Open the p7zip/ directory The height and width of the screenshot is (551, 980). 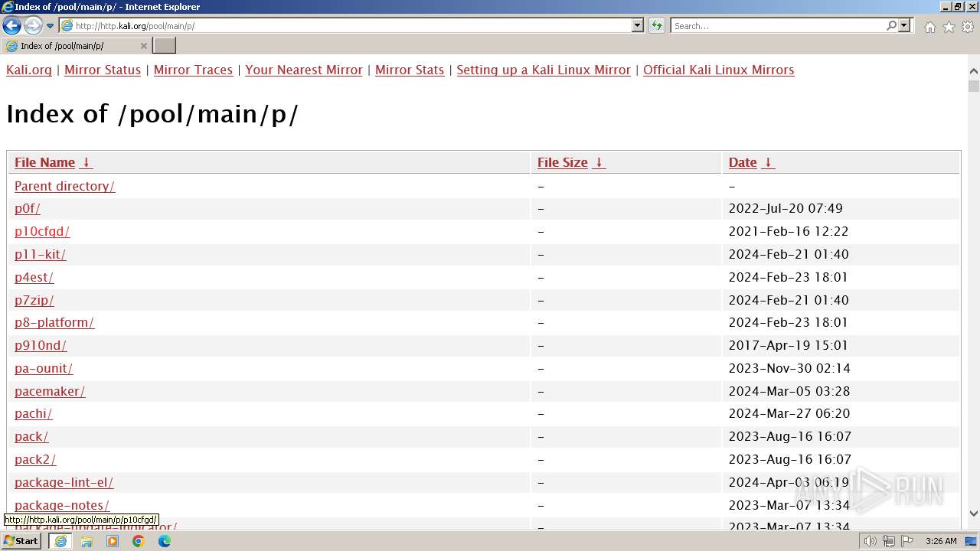click(x=34, y=300)
